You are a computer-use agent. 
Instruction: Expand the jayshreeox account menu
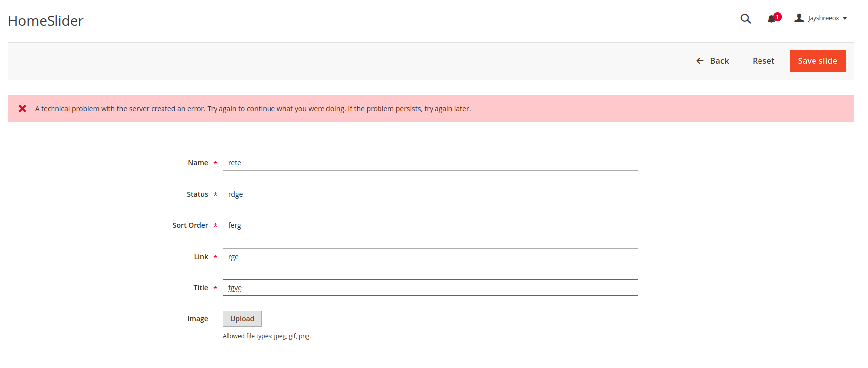[827, 18]
